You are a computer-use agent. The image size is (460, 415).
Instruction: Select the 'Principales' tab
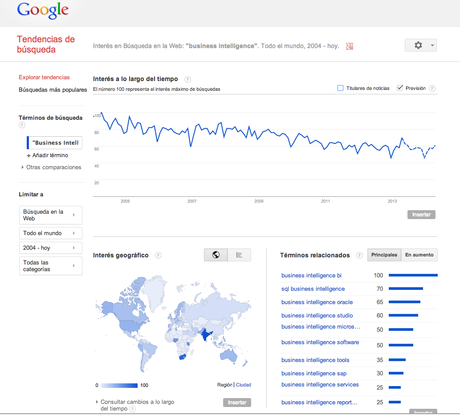pyautogui.click(x=384, y=255)
